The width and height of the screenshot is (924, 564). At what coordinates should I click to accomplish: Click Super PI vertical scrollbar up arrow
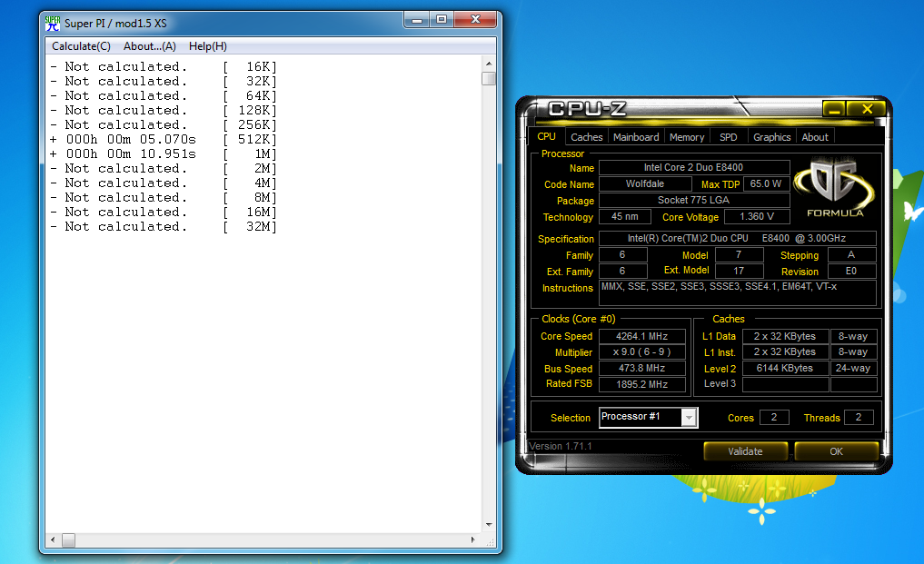click(489, 64)
